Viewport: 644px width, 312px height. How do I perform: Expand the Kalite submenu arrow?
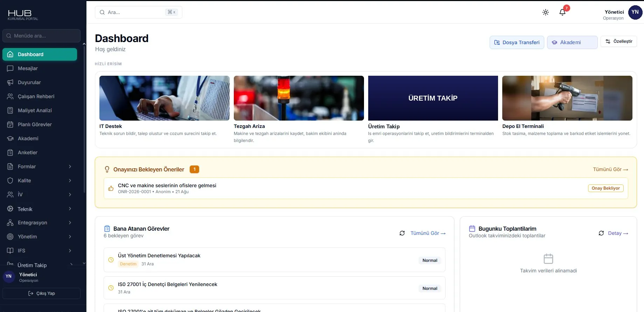[70, 181]
